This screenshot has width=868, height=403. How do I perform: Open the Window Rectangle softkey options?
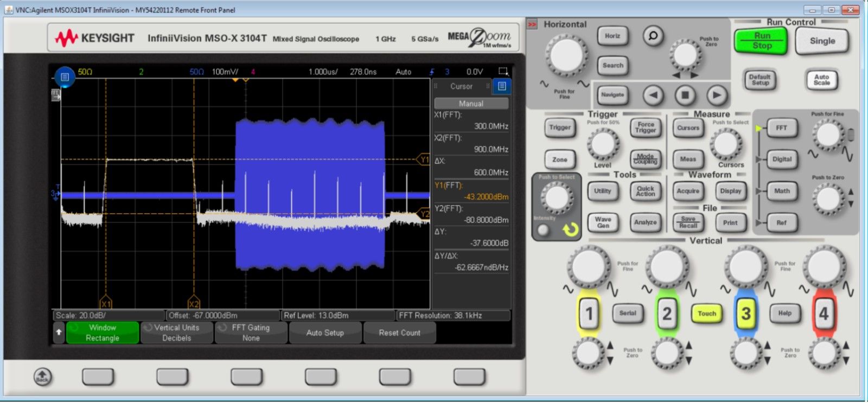[x=103, y=332]
